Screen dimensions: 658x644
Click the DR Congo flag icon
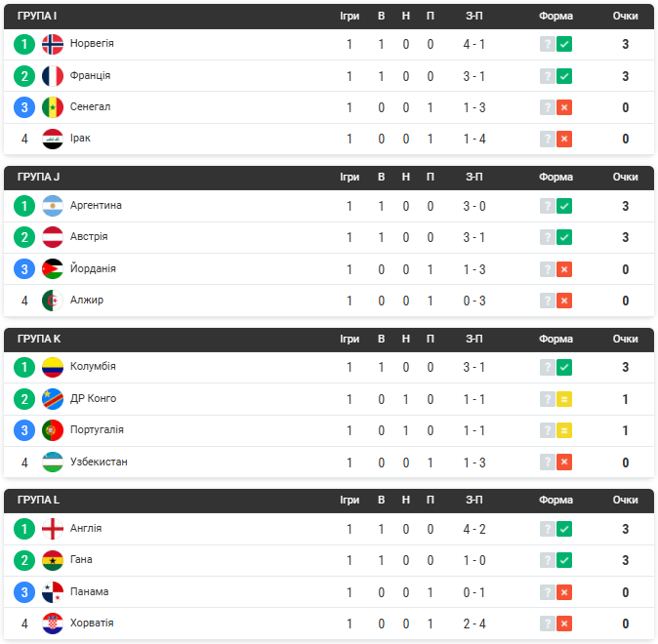pos(53,399)
